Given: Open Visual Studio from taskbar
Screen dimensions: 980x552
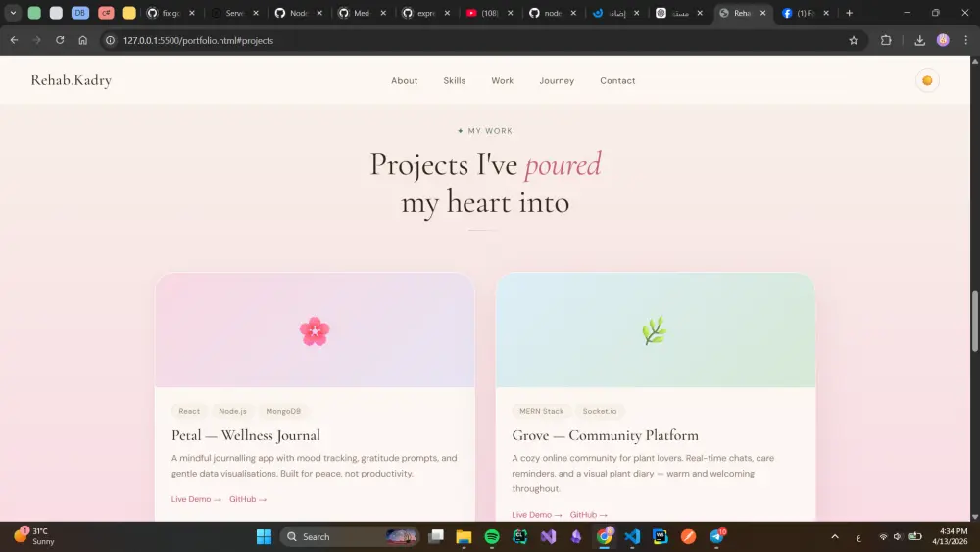Looking at the screenshot, I should pyautogui.click(x=548, y=536).
